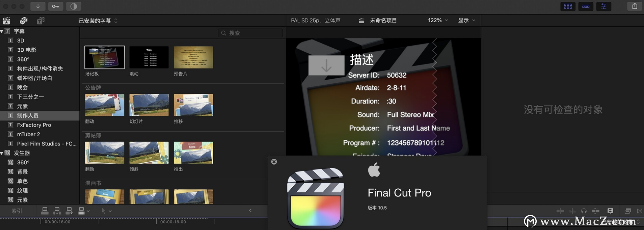Click the 00:00:18:00 timeline ruler mark
Screen dimensions: 644x230
(173, 222)
